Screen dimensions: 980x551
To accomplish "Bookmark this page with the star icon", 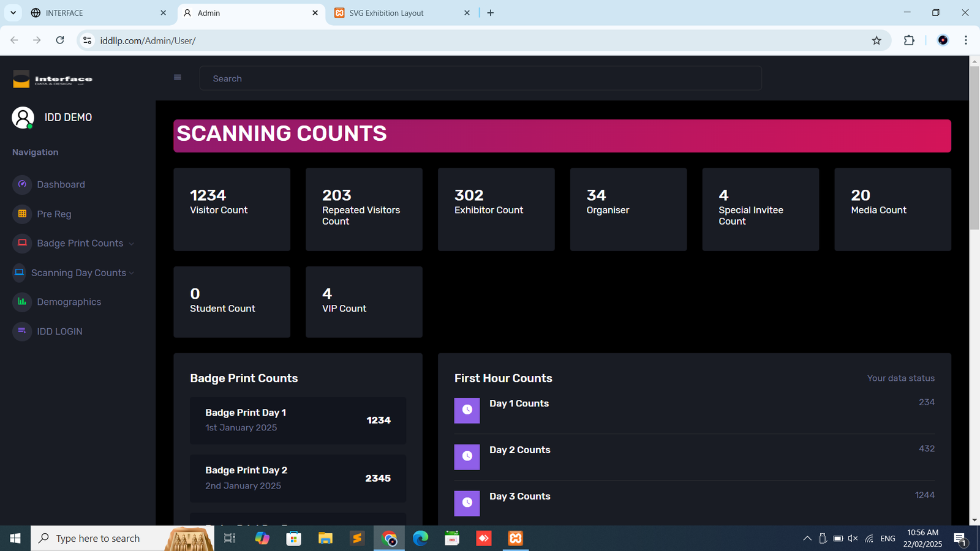I will pos(876,40).
